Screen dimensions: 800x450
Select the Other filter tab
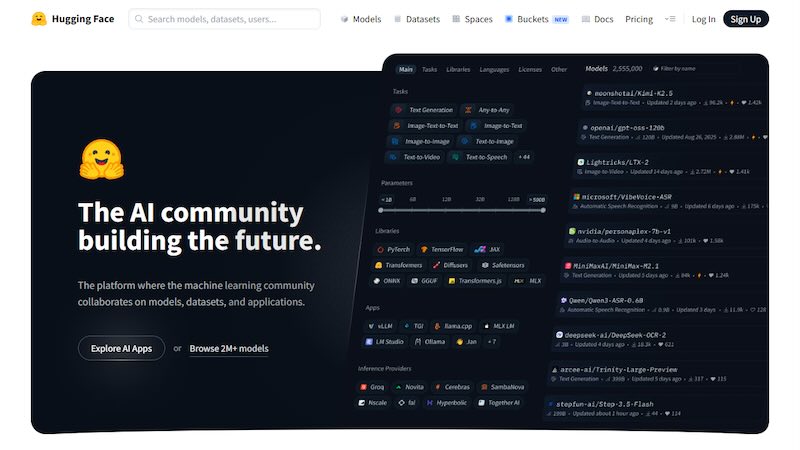[559, 69]
